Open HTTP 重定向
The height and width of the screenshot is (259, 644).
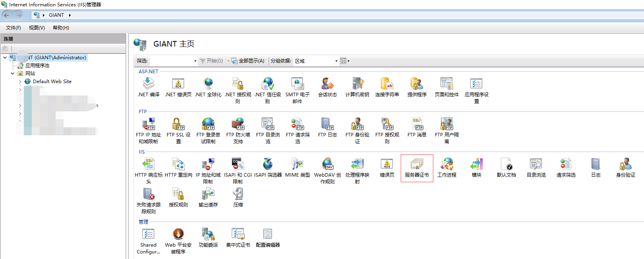pos(178,168)
